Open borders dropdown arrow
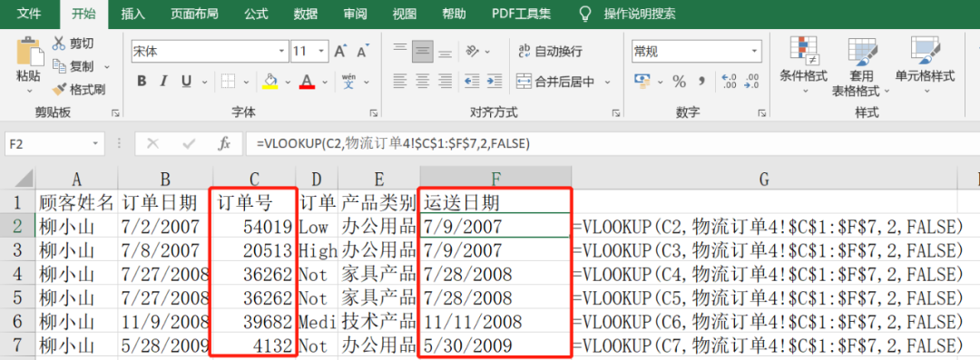 [246, 82]
